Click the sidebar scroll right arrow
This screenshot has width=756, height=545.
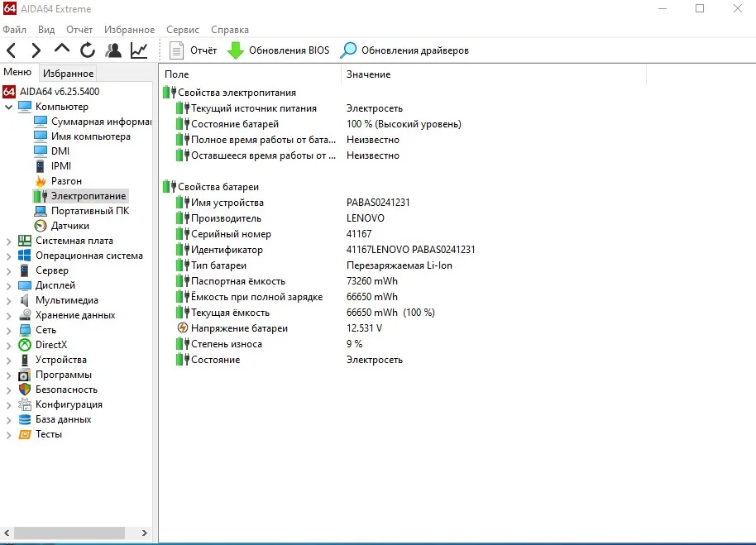pos(144,533)
